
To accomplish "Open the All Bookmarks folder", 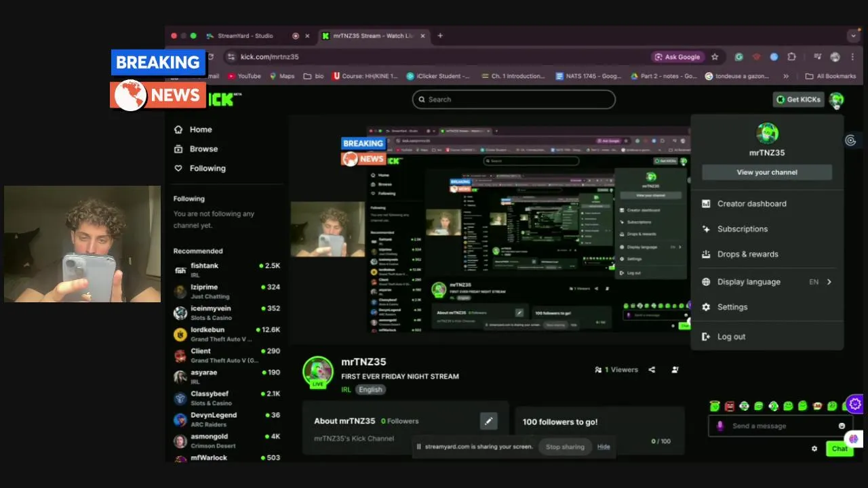I will pyautogui.click(x=831, y=76).
